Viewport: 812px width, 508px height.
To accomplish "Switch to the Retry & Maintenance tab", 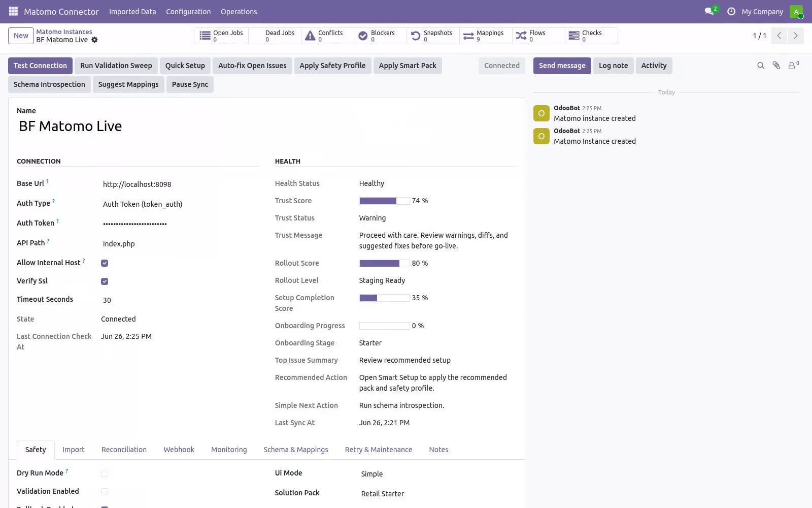I will (379, 450).
